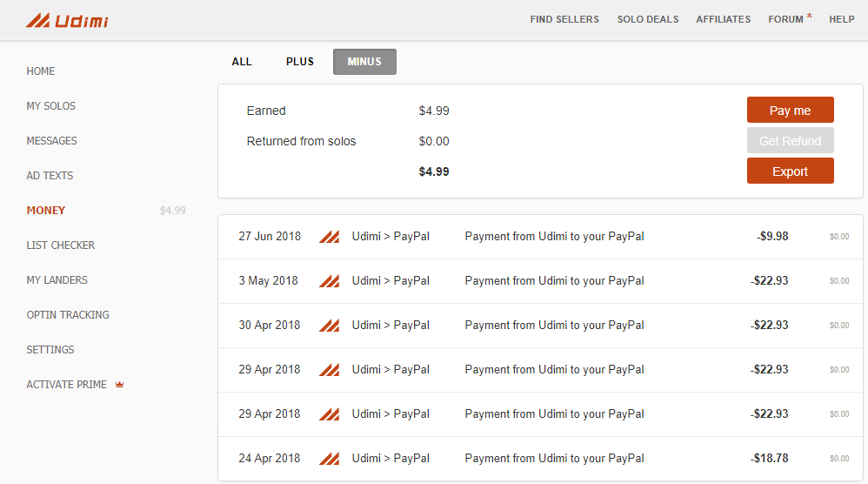Image resolution: width=868 pixels, height=484 pixels.
Task: Switch to the PLUS transactions tab
Action: [300, 62]
